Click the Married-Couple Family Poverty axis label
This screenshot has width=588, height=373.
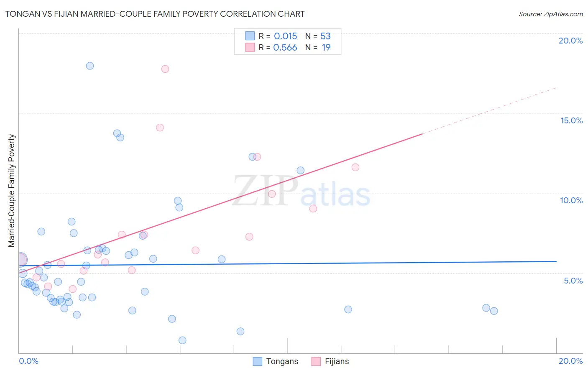(x=12, y=191)
